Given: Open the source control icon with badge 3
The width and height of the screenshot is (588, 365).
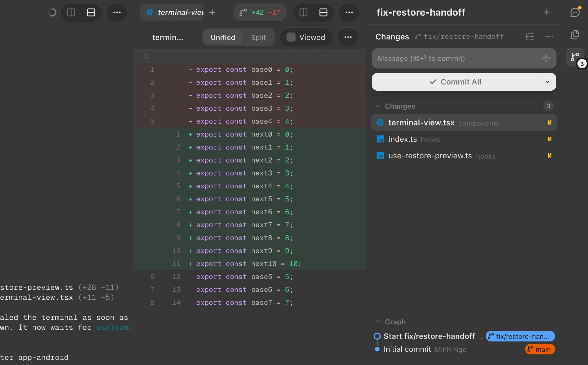Looking at the screenshot, I should pyautogui.click(x=575, y=57).
